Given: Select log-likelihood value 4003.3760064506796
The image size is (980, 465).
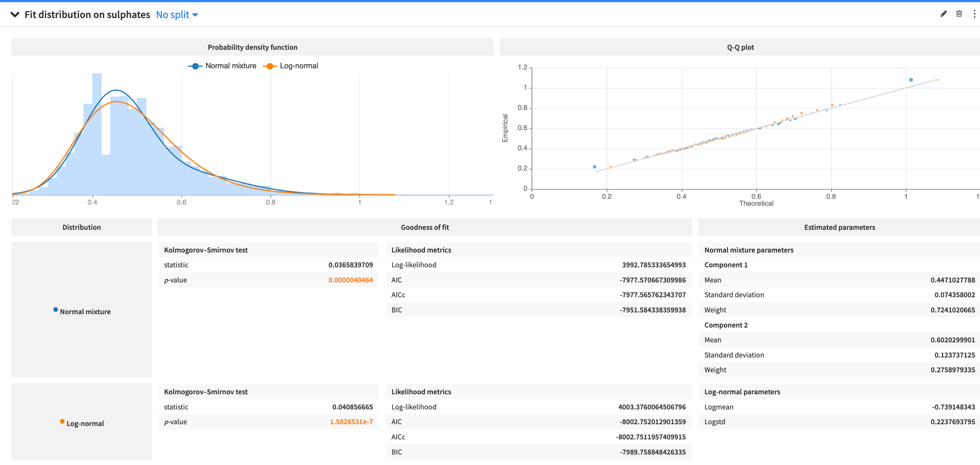Looking at the screenshot, I should (x=652, y=407).
